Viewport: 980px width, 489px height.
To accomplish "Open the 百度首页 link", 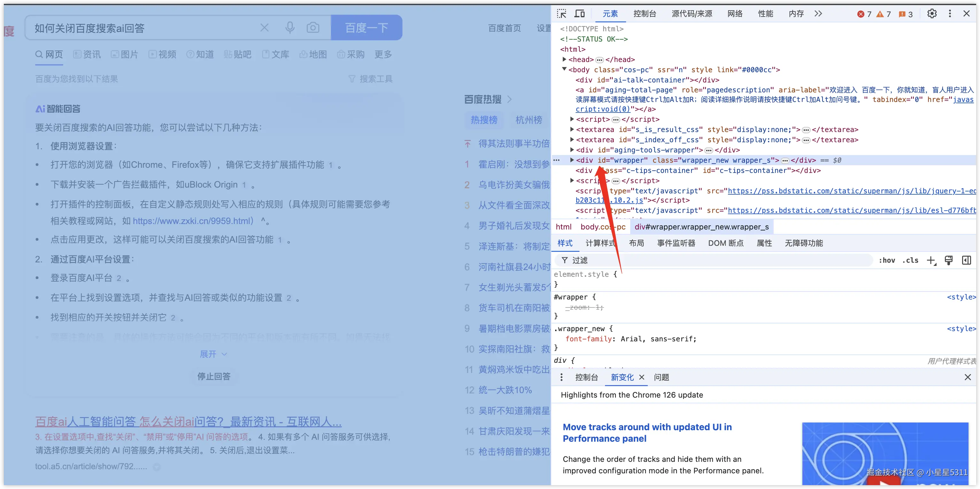I will click(x=504, y=28).
